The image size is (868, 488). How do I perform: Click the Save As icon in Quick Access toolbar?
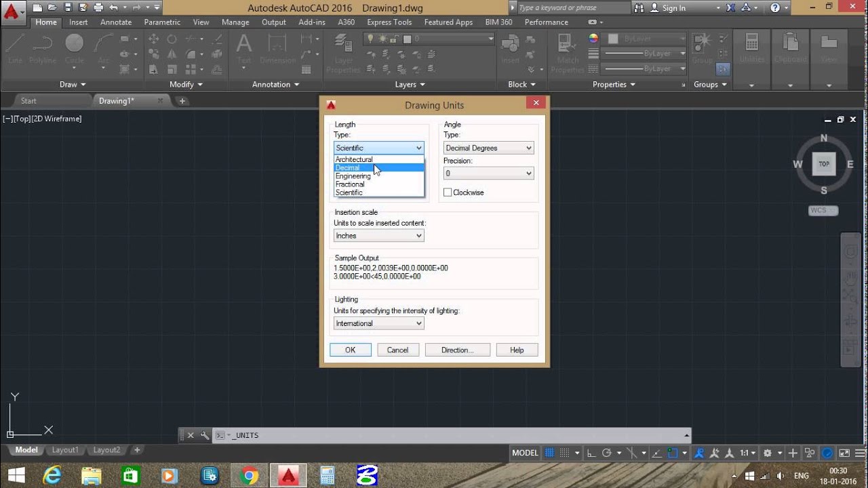pos(83,7)
